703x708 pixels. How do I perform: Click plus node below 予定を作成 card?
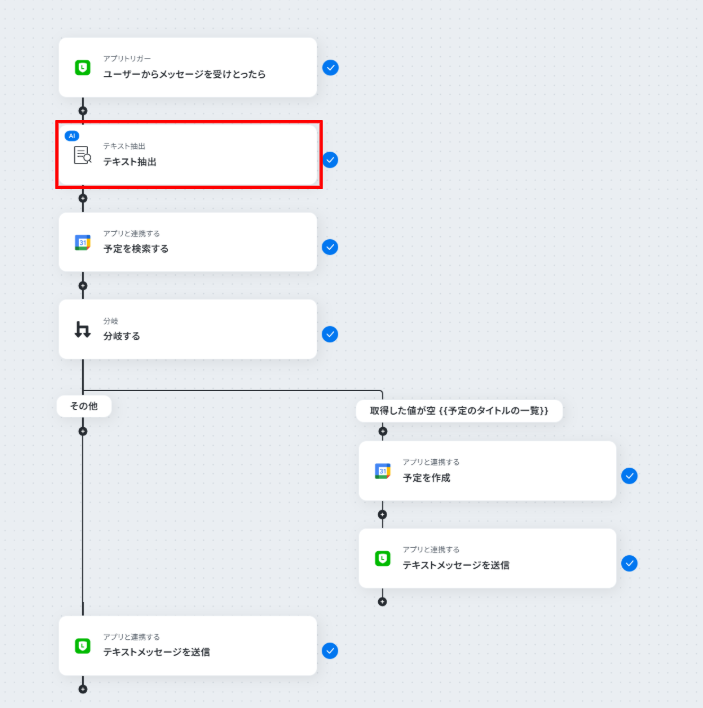point(382,515)
